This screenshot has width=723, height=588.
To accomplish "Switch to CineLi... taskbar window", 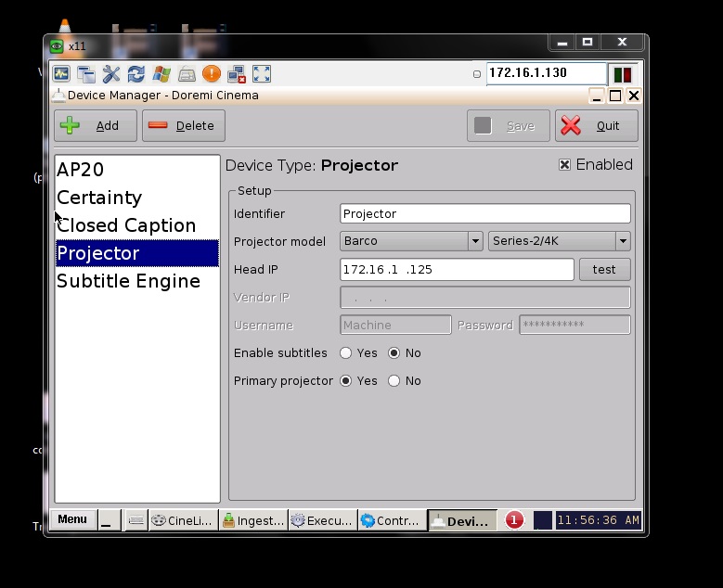I will [183, 520].
